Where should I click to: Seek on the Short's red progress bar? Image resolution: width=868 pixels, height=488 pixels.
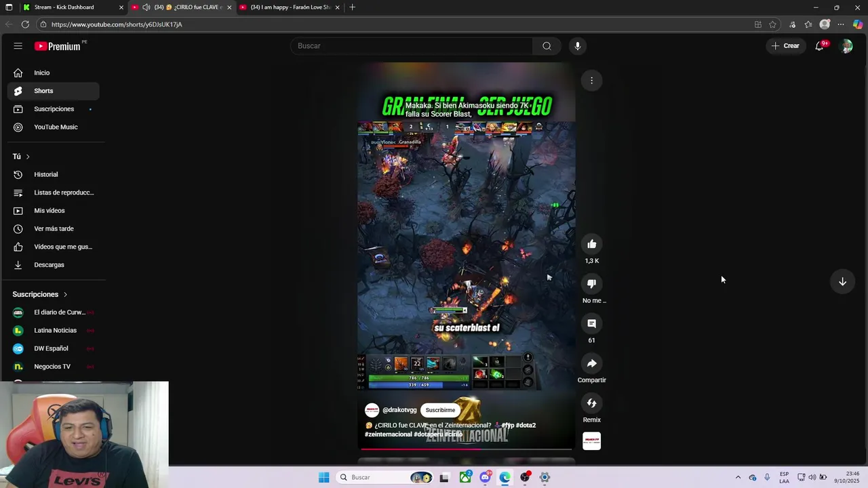coord(467,449)
